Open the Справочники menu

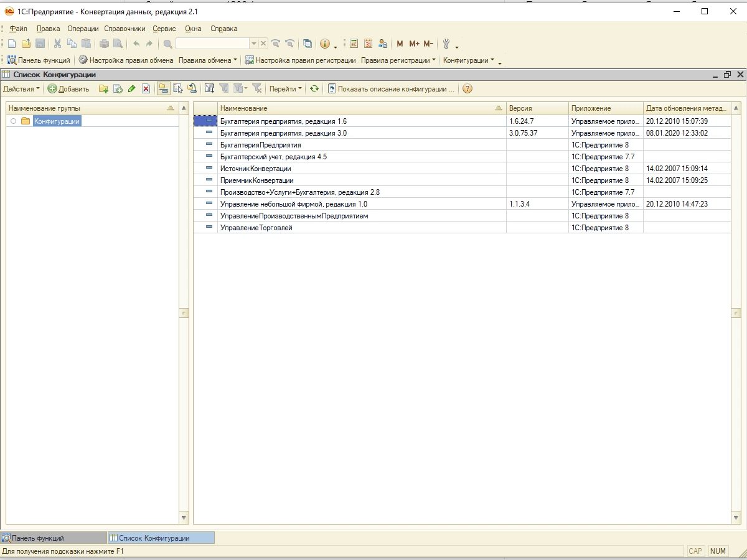point(125,29)
